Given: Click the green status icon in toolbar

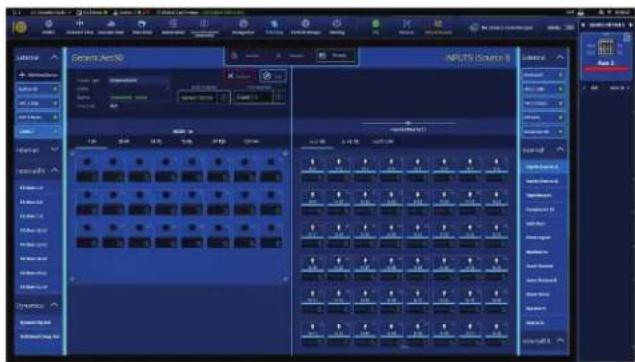Looking at the screenshot, I should coord(375,27).
